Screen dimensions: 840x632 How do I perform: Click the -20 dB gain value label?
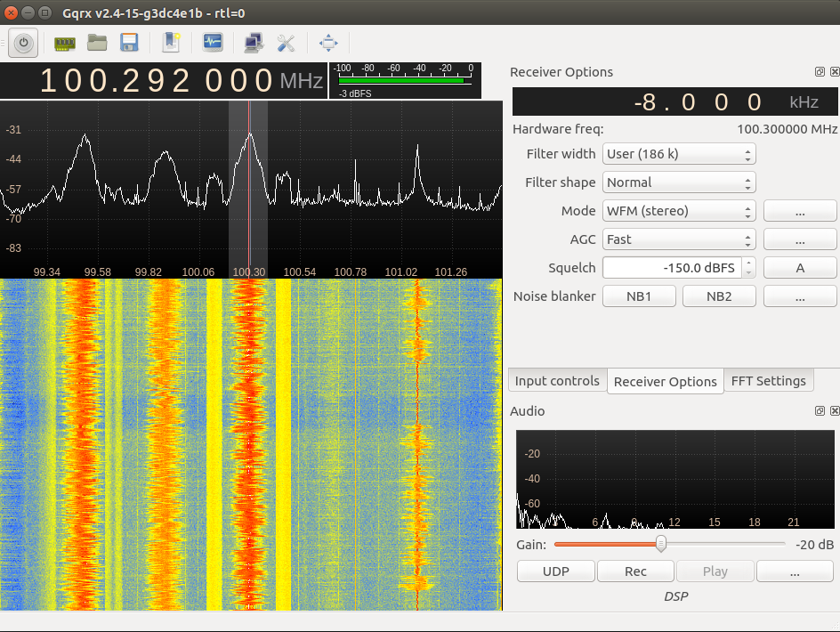[814, 545]
